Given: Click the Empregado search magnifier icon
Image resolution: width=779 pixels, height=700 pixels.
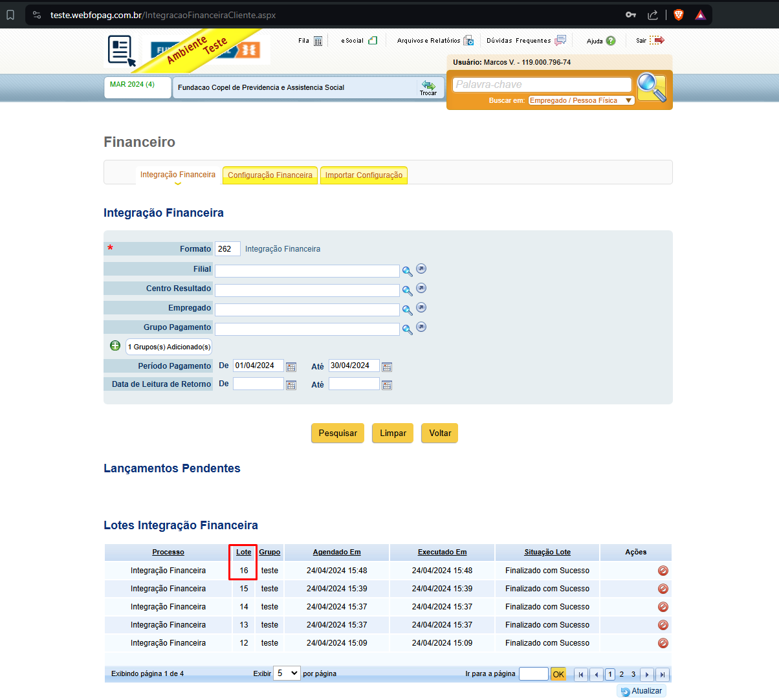Looking at the screenshot, I should pos(407,310).
